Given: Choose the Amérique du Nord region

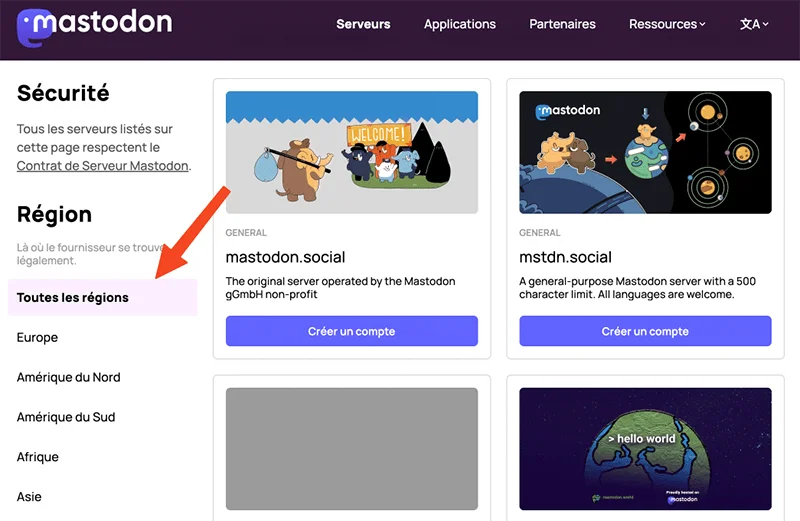Looking at the screenshot, I should tap(69, 377).
